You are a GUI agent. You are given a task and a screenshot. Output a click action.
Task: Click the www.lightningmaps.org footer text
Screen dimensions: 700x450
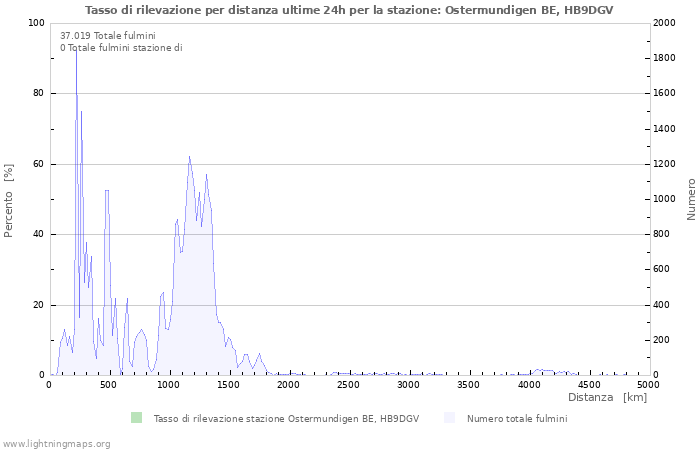(x=56, y=444)
